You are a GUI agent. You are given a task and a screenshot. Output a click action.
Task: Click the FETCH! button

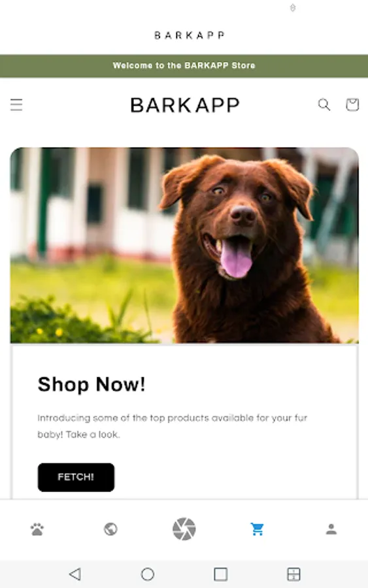pos(76,477)
